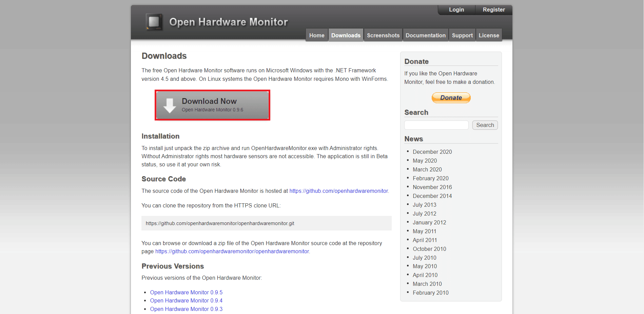Open the March 2010 news entry
This screenshot has width=644, height=314.
427,284
